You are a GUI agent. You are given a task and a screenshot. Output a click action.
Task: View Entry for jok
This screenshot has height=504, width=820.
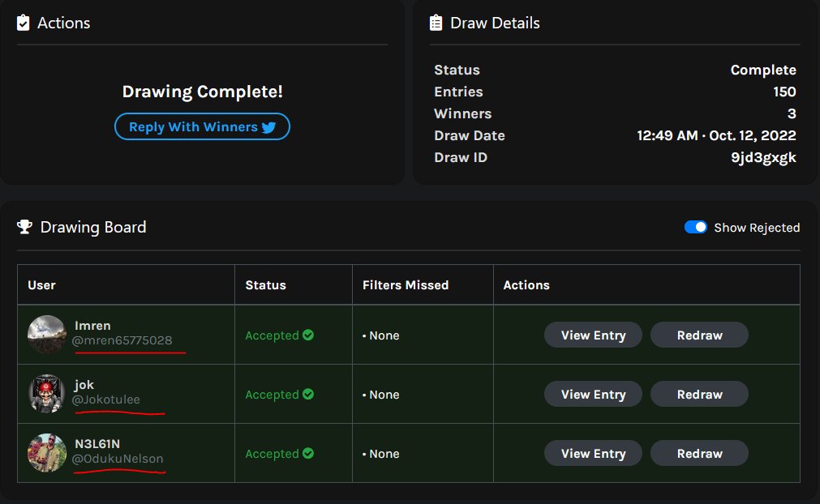tap(593, 394)
